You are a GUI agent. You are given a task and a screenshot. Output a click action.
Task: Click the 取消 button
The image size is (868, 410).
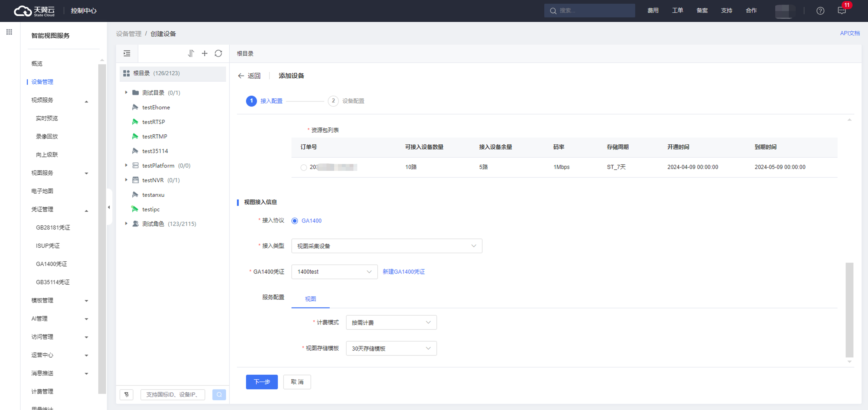click(x=297, y=382)
